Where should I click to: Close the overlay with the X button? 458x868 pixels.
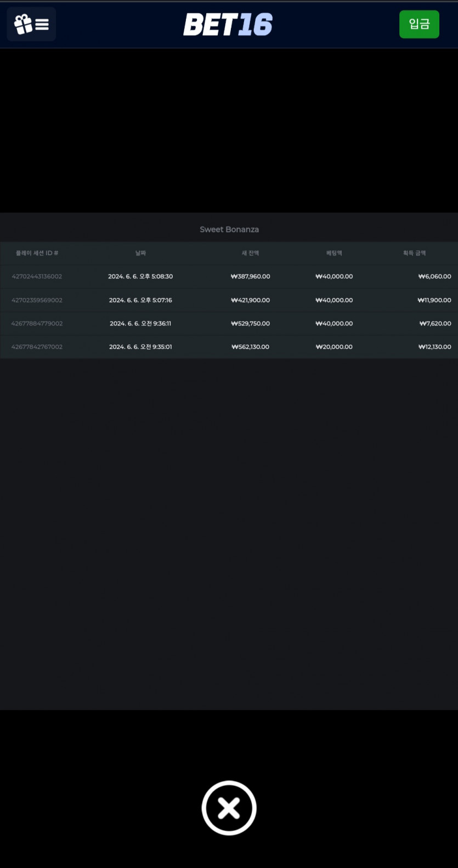[x=229, y=808]
